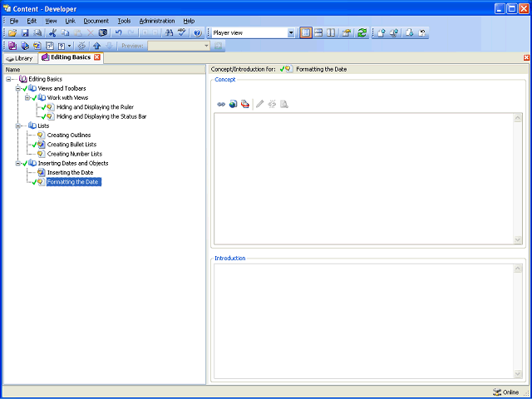This screenshot has height=399, width=532.
Task: Open the Tools menu
Action: click(124, 21)
